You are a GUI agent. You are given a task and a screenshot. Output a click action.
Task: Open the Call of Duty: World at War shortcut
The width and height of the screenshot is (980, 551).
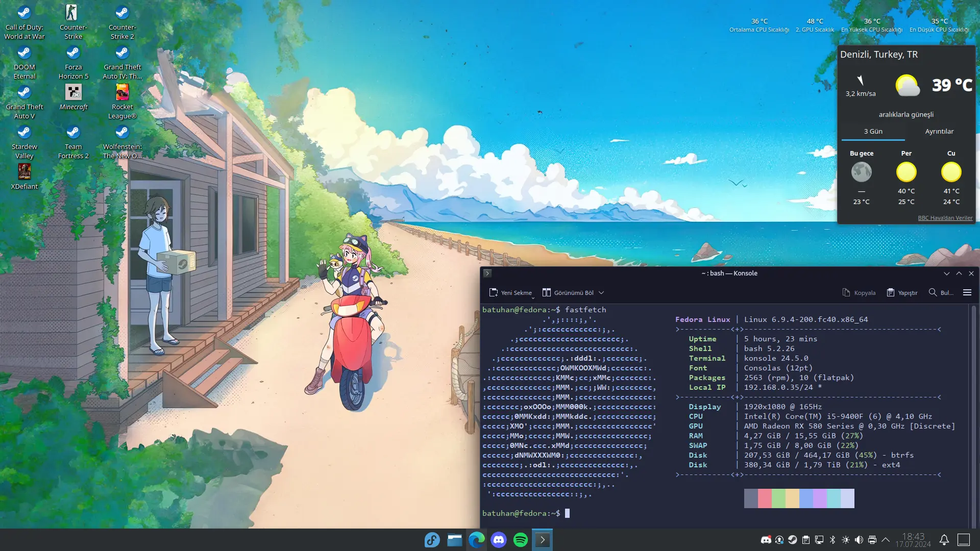pyautogui.click(x=24, y=22)
